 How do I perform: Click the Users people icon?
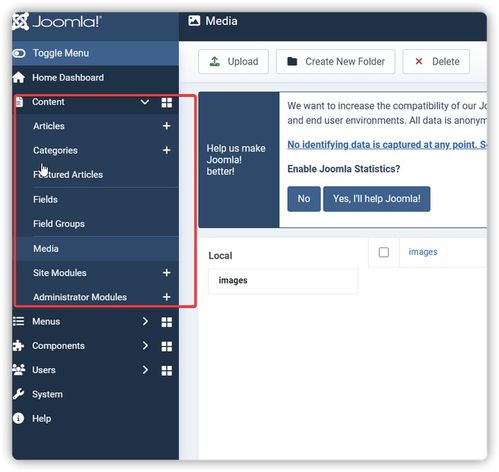tap(19, 370)
